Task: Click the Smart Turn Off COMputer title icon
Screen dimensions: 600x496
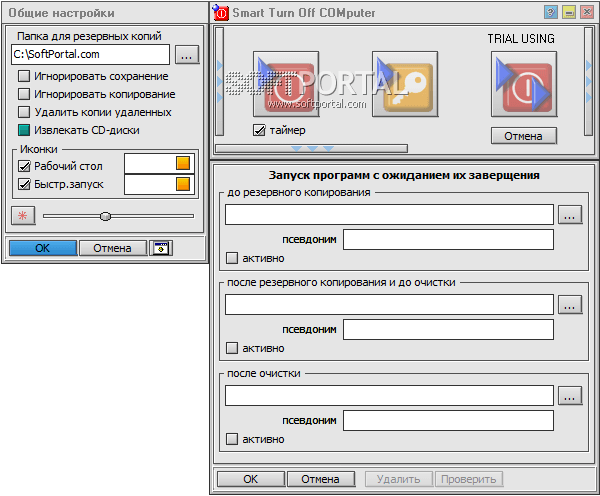Action: [x=220, y=12]
